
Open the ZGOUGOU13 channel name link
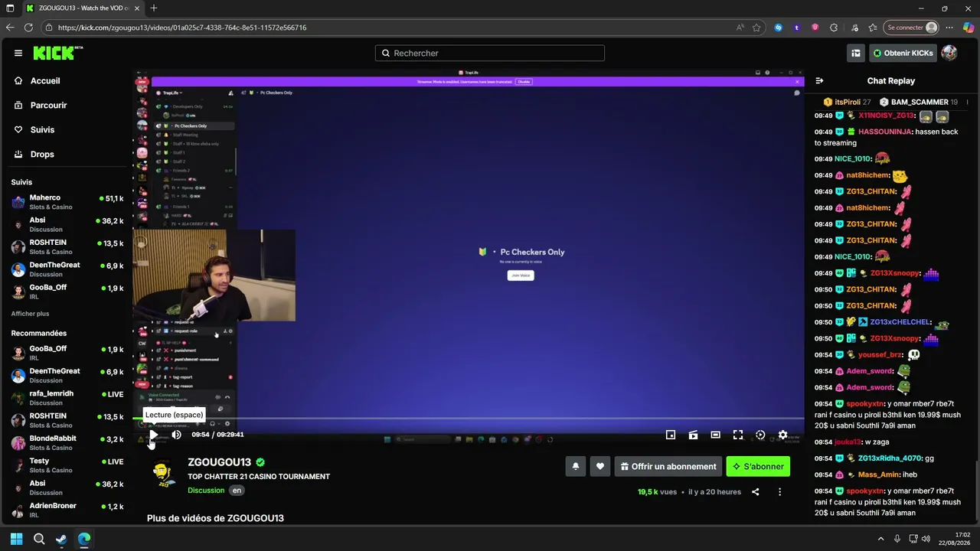point(220,462)
